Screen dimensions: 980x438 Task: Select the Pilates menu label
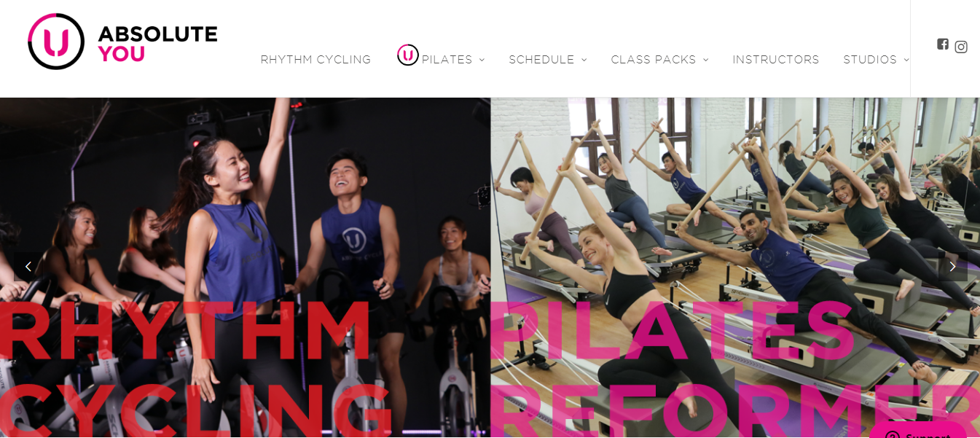click(447, 60)
